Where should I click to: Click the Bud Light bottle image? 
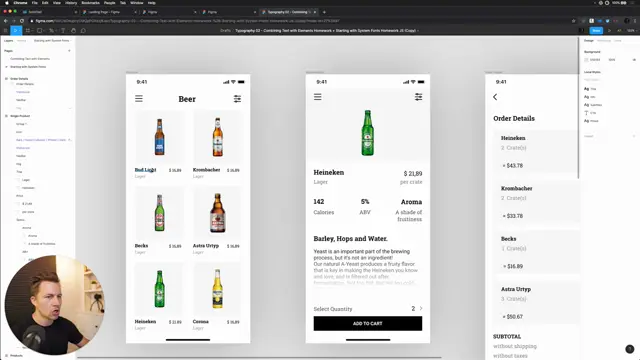click(160, 137)
